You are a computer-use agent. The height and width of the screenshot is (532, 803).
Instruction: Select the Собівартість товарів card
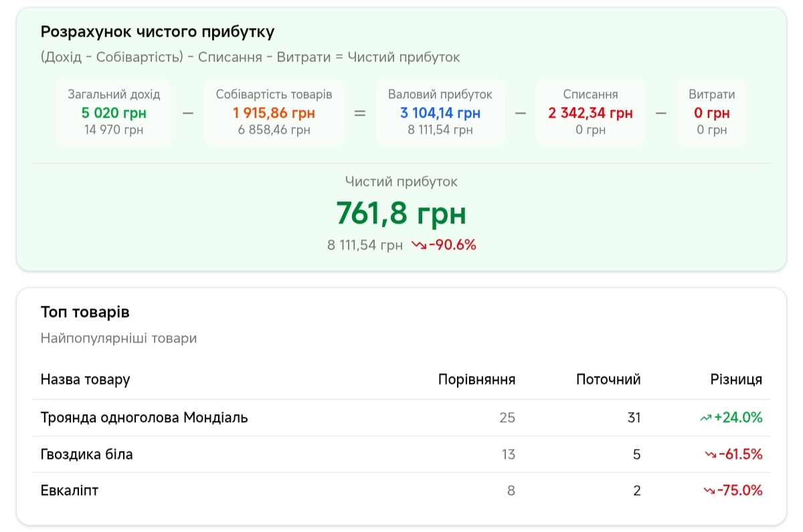(274, 112)
